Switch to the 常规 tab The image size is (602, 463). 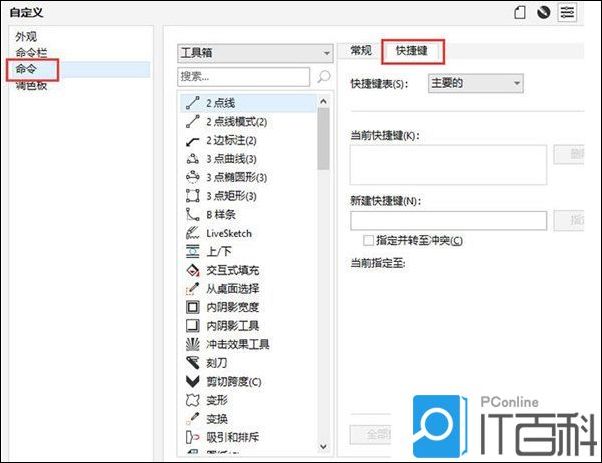tap(361, 50)
